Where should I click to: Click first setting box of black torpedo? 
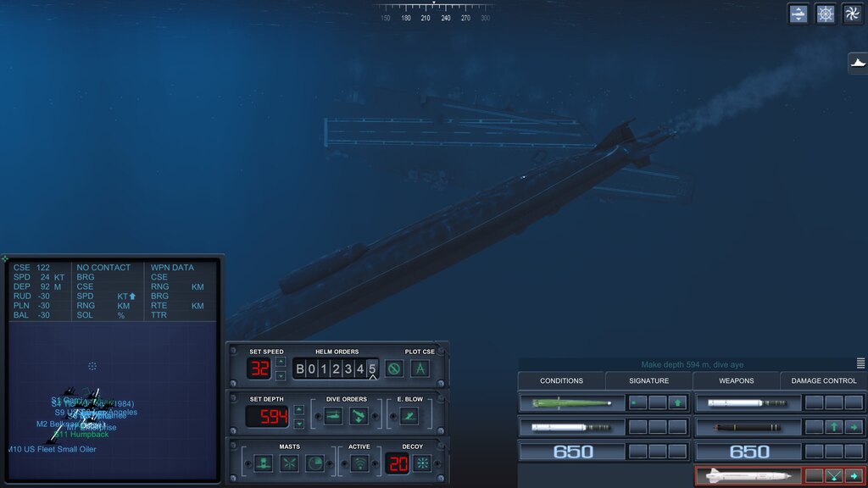tap(814, 427)
